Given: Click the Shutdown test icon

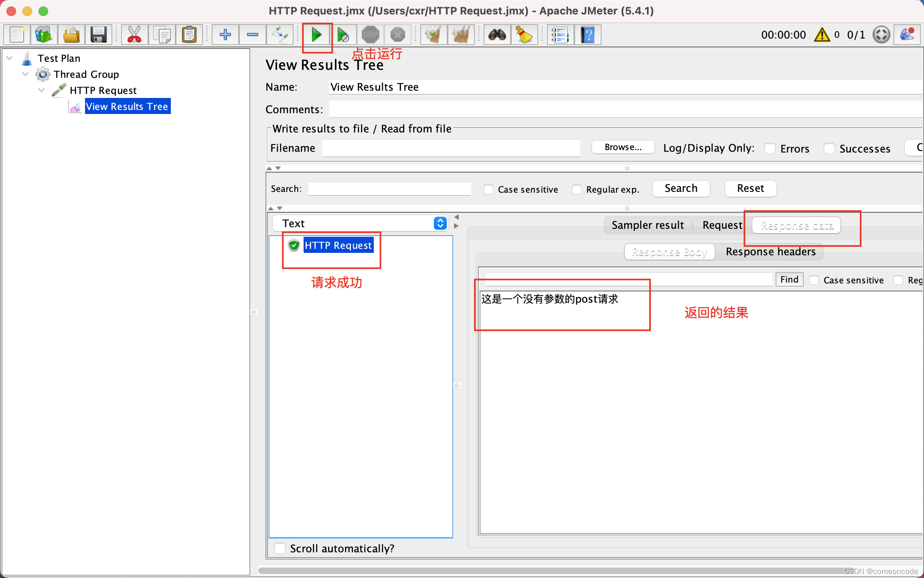Looking at the screenshot, I should tap(397, 35).
